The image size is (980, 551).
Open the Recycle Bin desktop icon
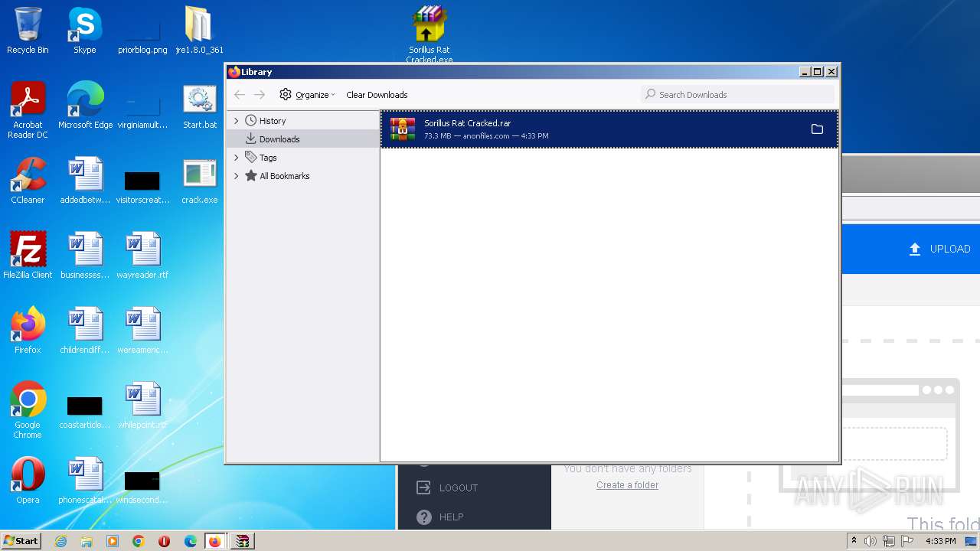point(28,31)
